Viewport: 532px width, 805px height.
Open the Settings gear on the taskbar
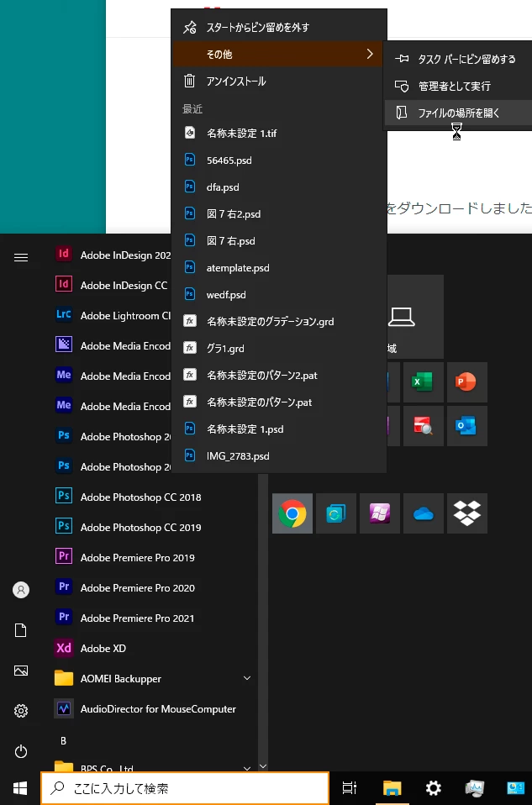click(x=434, y=788)
